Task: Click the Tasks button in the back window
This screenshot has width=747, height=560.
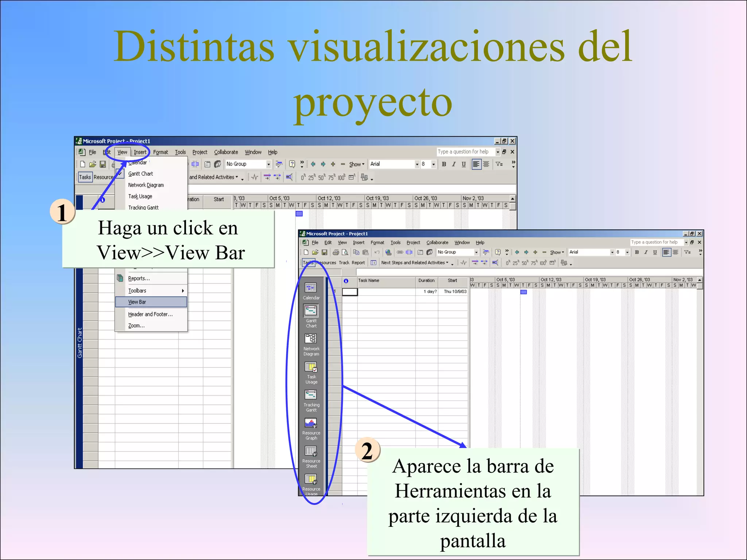Action: 85,177
